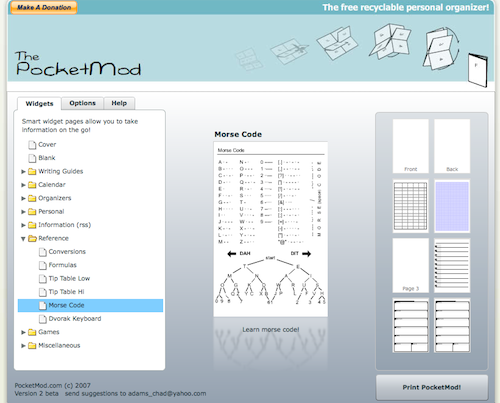Screen dimensions: 500x403
Task: Select the Dvorak Keyboard label
Action: 75,319
